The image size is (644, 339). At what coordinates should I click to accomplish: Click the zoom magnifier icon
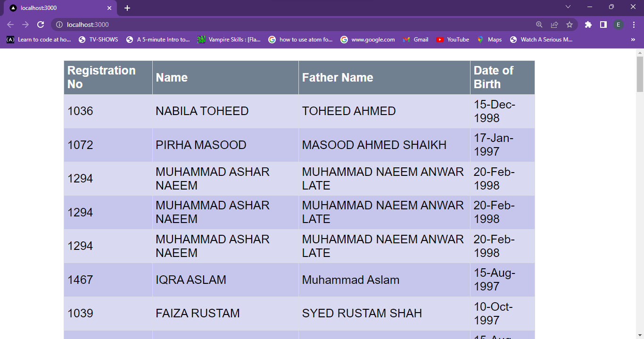click(539, 25)
